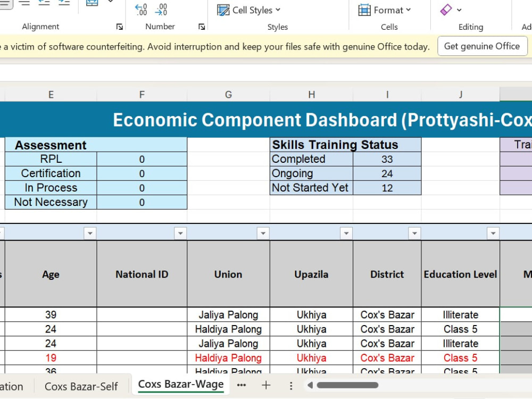Select the Not Started Yet value 12

[387, 188]
